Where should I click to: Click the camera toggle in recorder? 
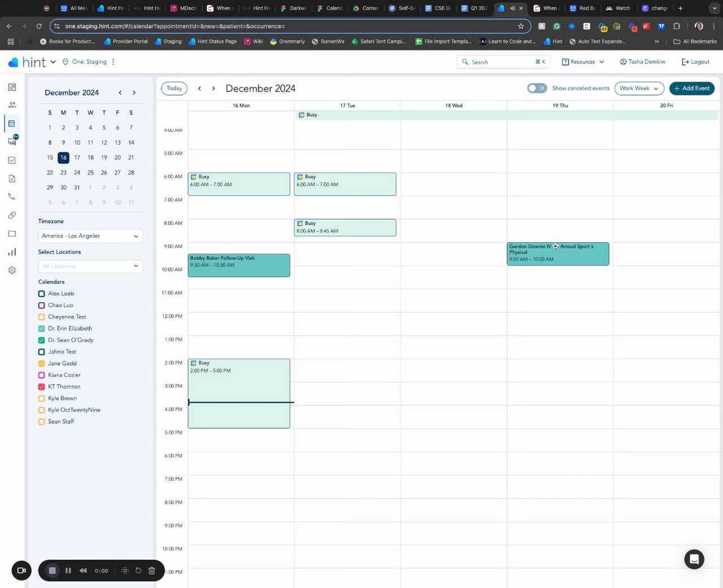21,570
